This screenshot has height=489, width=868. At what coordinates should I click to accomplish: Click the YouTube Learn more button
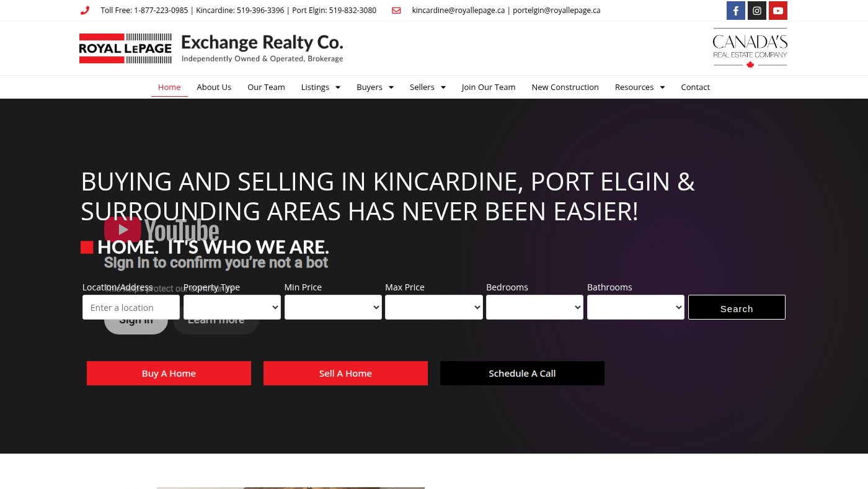216,320
